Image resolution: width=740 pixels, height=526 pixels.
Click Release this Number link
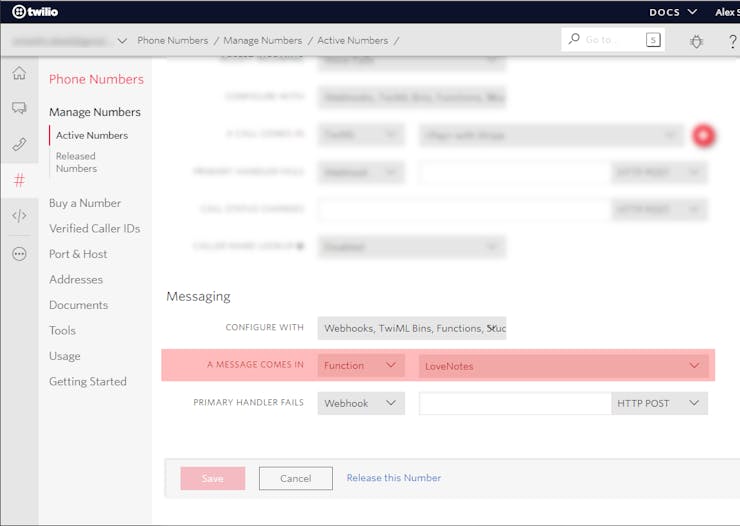pyautogui.click(x=394, y=478)
